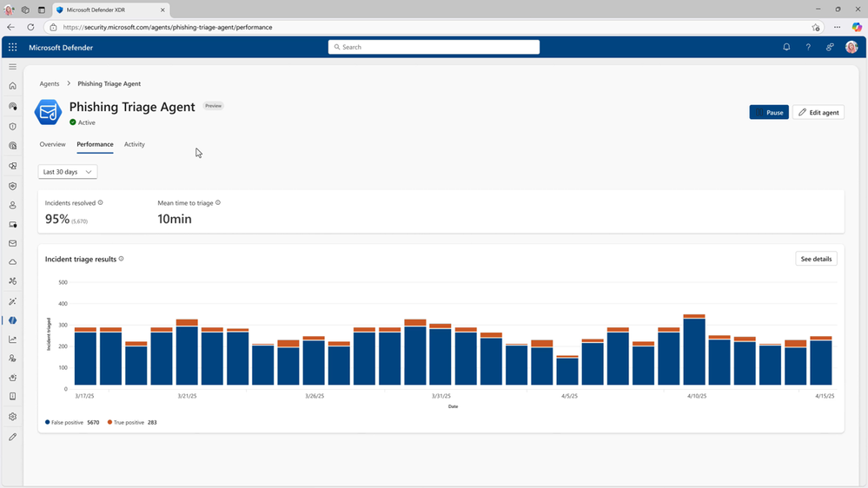Image resolution: width=868 pixels, height=488 pixels.
Task: Click the Cloud apps icon in sidebar
Action: click(13, 262)
